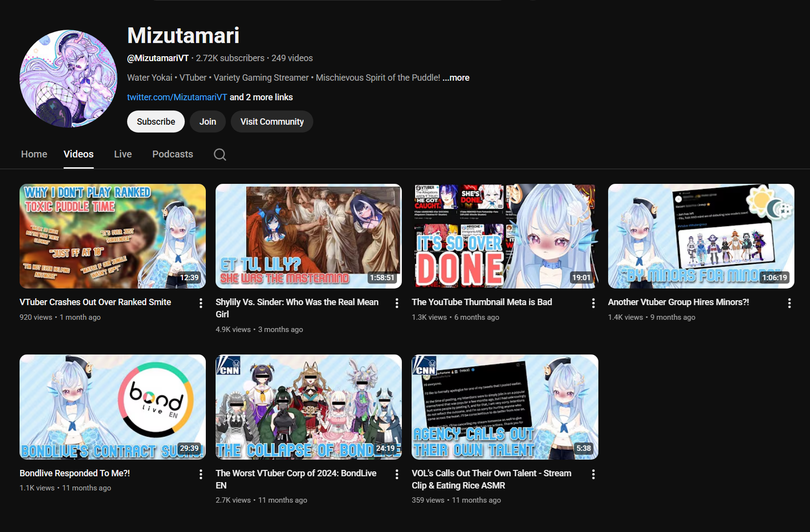The width and height of the screenshot is (810, 532).
Task: Show the 'and 2 more links' list
Action: point(261,97)
